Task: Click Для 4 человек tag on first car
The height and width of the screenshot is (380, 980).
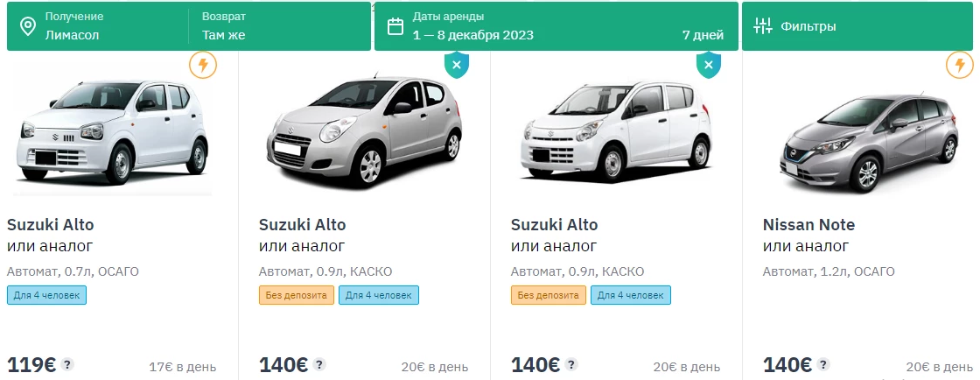Action: [x=46, y=295]
